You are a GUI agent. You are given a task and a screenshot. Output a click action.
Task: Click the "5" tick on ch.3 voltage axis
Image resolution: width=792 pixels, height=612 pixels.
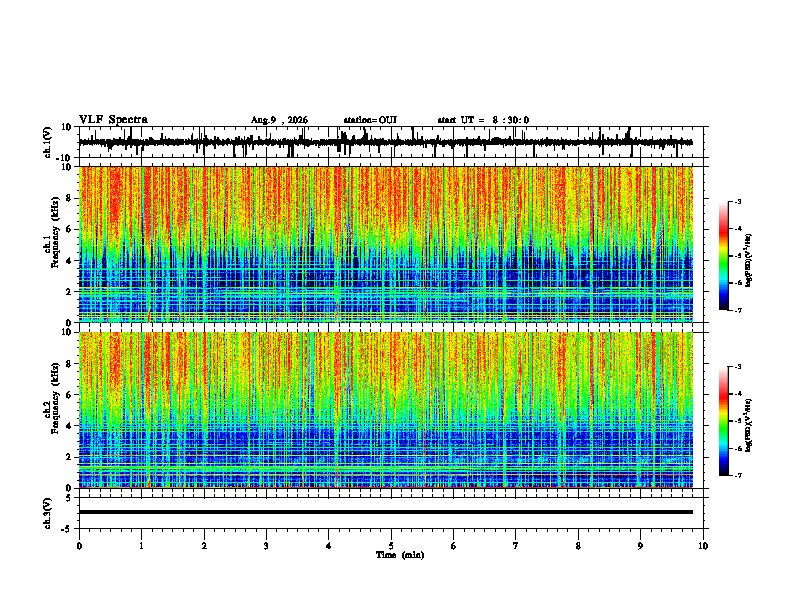pos(70,498)
